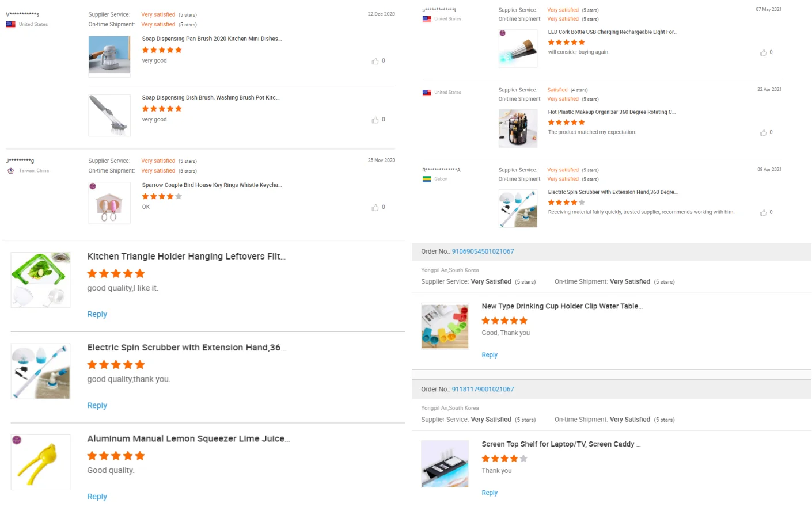Reply to Aluminum Manual Lemon Squeezer review
The height and width of the screenshot is (511, 812).
(x=97, y=497)
